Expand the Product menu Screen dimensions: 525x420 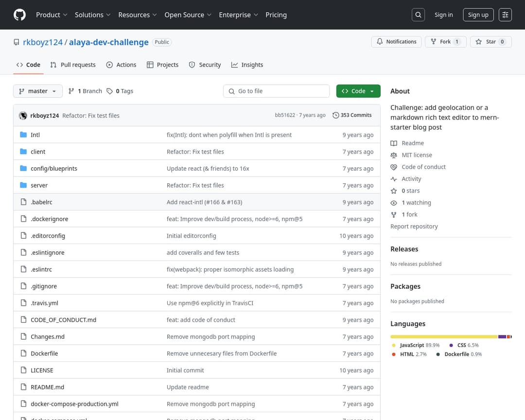click(x=52, y=15)
